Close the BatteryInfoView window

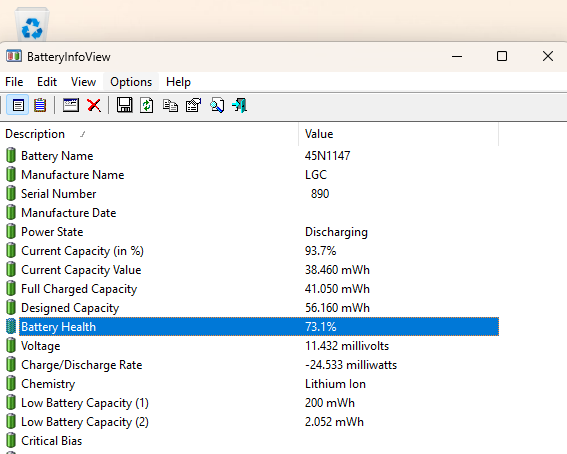point(548,56)
